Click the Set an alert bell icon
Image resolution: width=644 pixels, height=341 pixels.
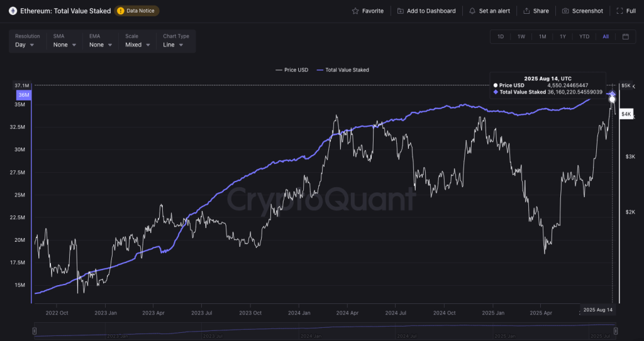coord(472,11)
